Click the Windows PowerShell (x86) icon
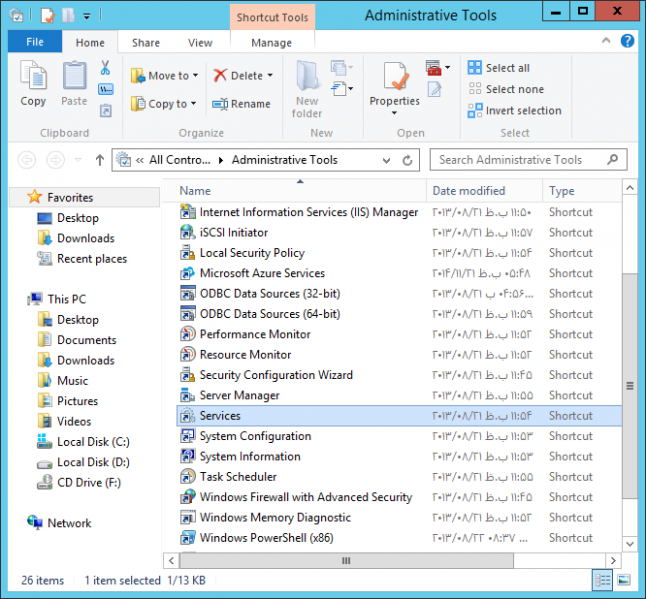Screen dimensions: 646x599 tap(188, 538)
